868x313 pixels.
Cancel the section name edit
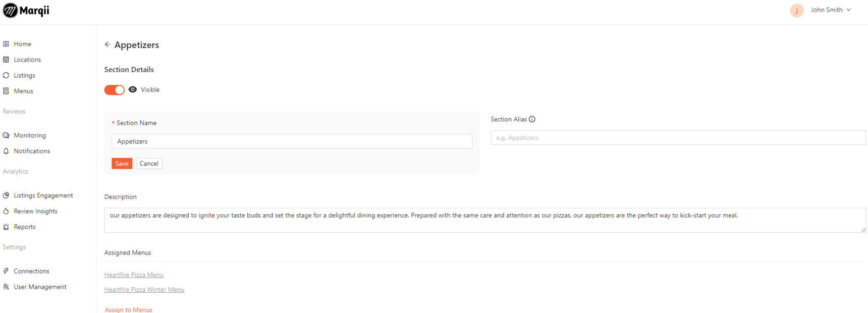coord(149,164)
